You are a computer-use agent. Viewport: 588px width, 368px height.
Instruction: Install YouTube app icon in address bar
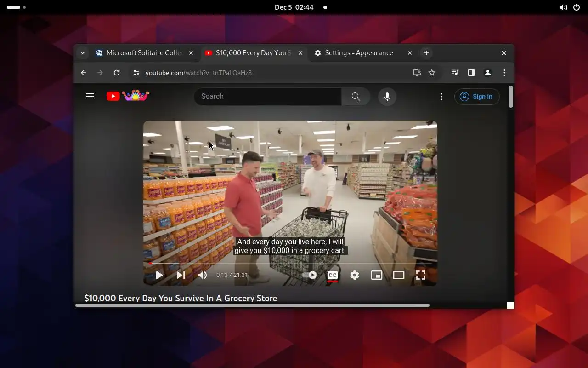click(x=417, y=73)
